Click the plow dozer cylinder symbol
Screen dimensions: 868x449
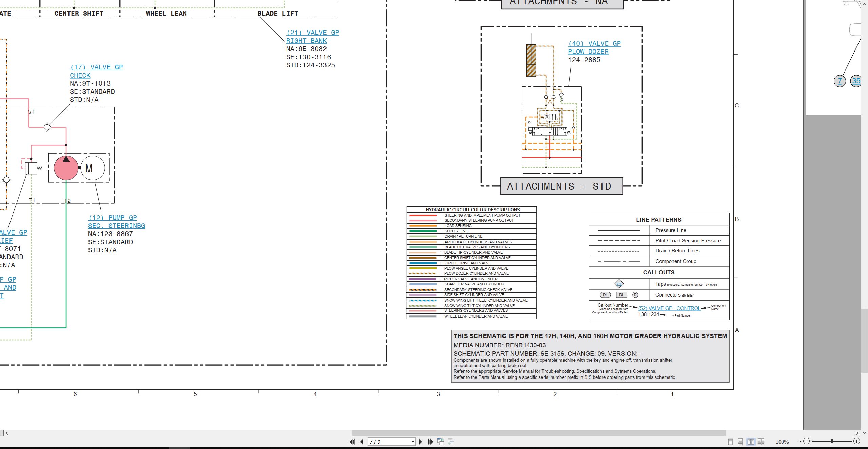[531, 60]
